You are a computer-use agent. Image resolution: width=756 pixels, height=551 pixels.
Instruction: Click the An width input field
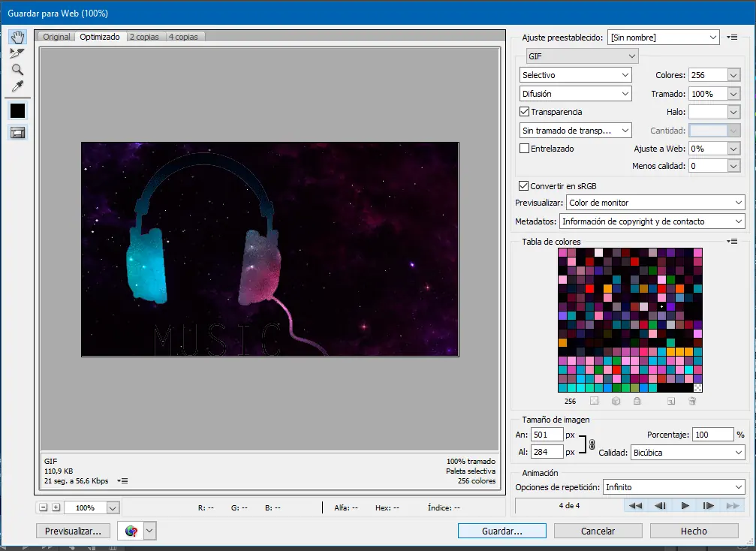(x=547, y=435)
